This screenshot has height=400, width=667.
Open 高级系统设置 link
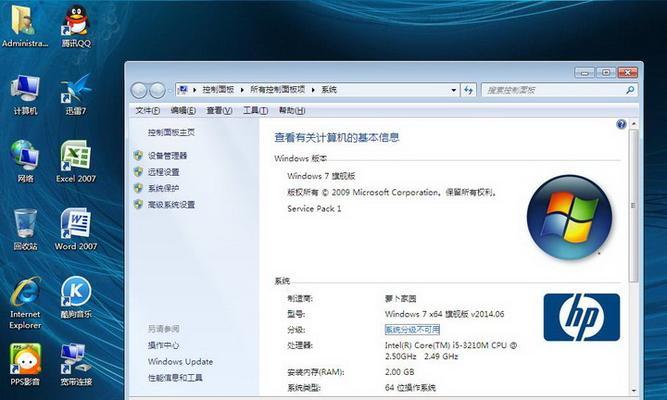click(171, 205)
